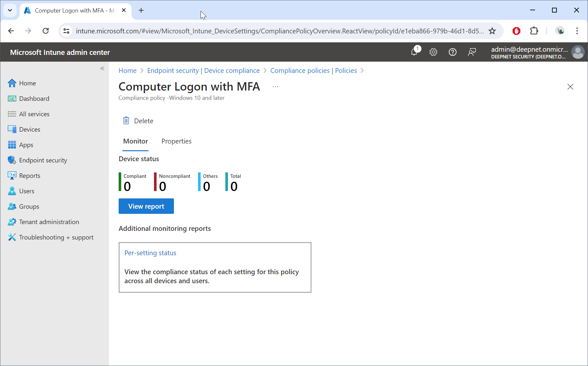Collapse the left navigation sidebar
Viewport: 588px width, 366px height.
102,68
